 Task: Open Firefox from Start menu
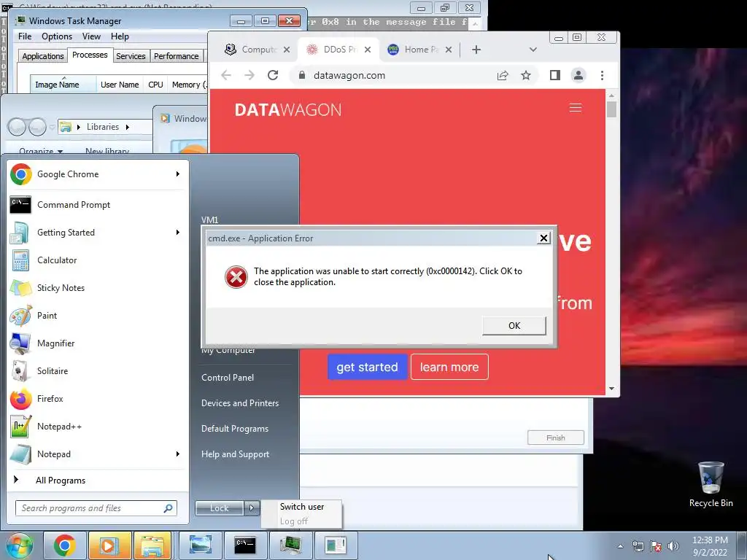click(96, 399)
